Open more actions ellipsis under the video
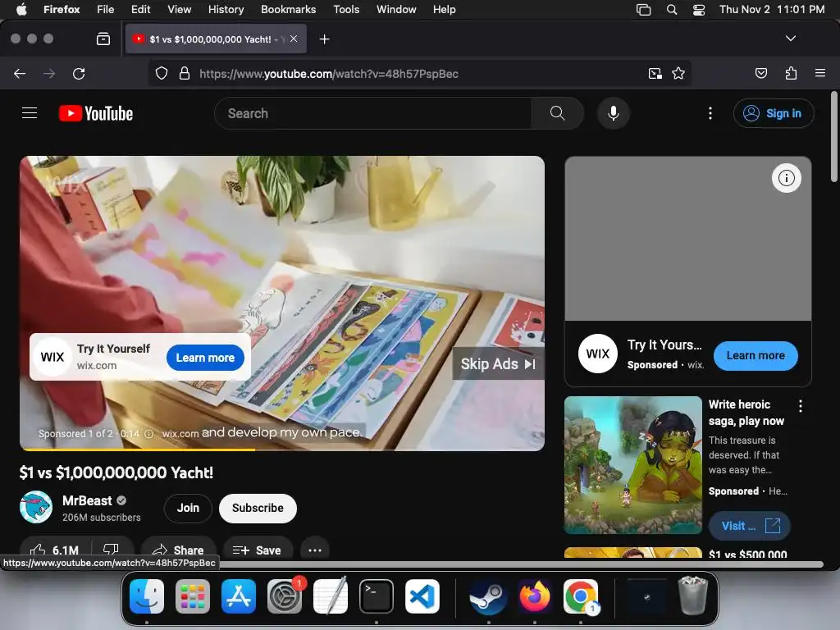Viewport: 840px width, 630px height. [x=315, y=550]
